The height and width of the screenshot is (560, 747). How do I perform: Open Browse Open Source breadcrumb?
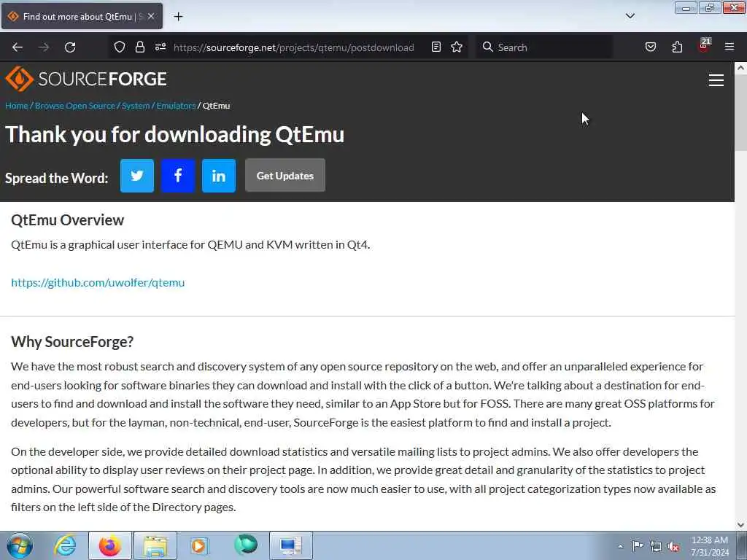75,106
